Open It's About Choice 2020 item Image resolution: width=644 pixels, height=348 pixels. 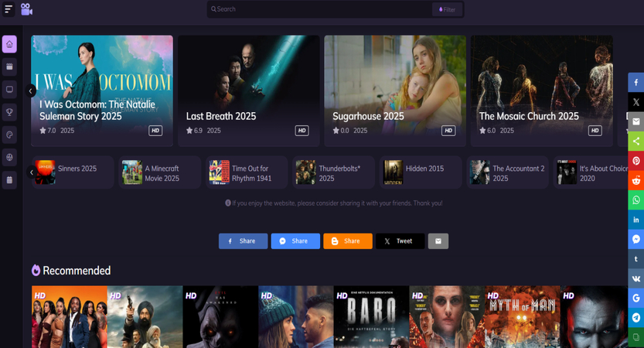coord(591,172)
